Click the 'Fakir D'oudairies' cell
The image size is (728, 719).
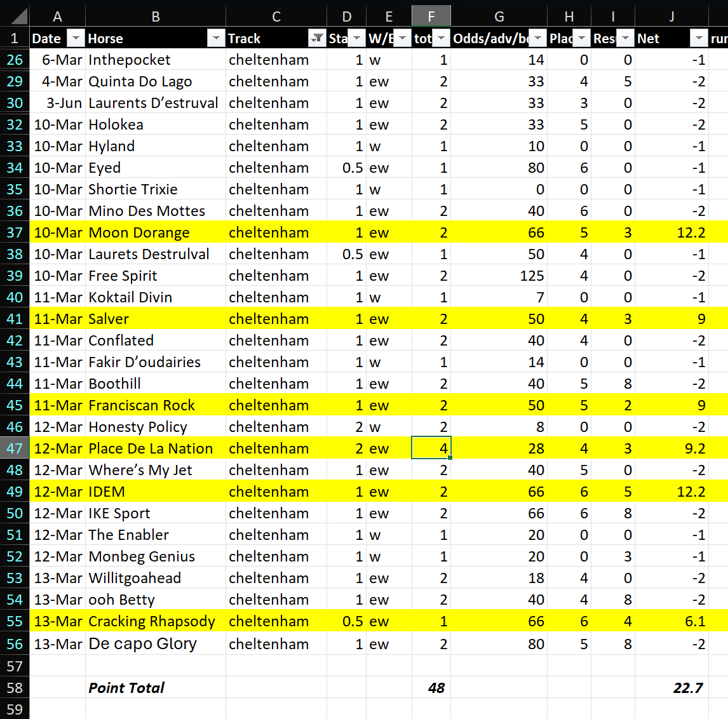(x=156, y=361)
